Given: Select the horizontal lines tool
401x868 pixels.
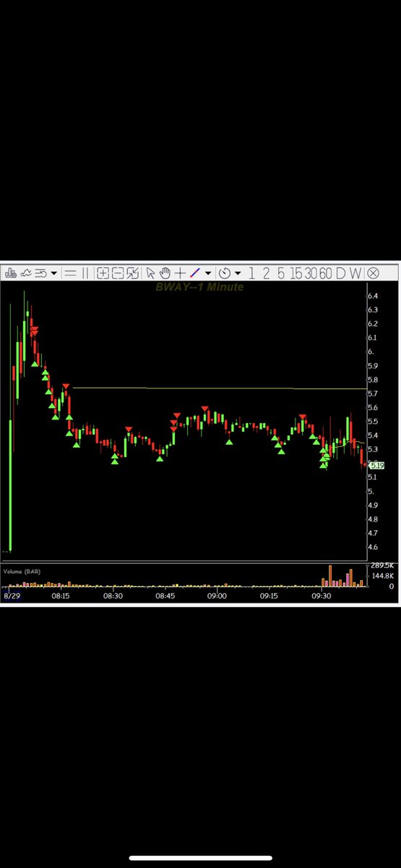Looking at the screenshot, I should [x=71, y=273].
